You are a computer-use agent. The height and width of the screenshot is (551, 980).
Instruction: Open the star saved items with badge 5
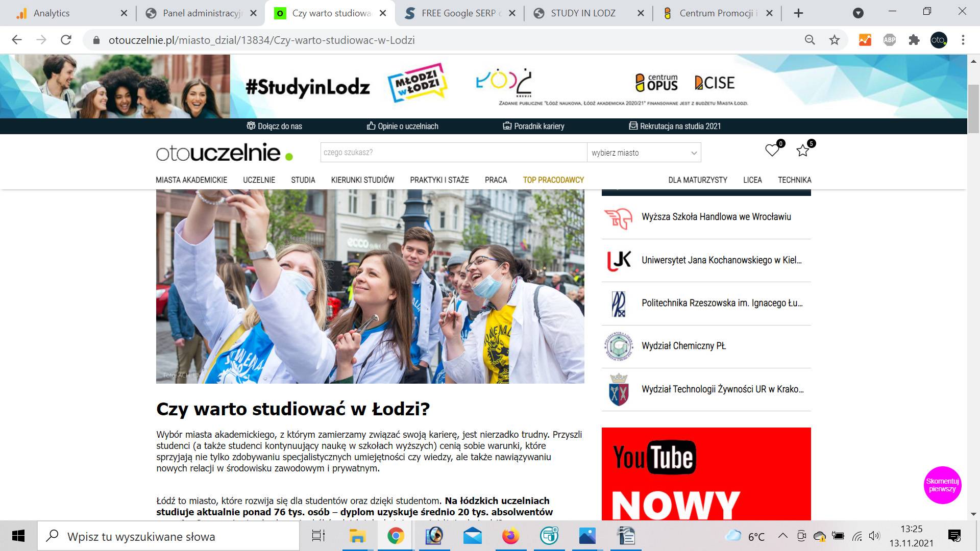[803, 150]
